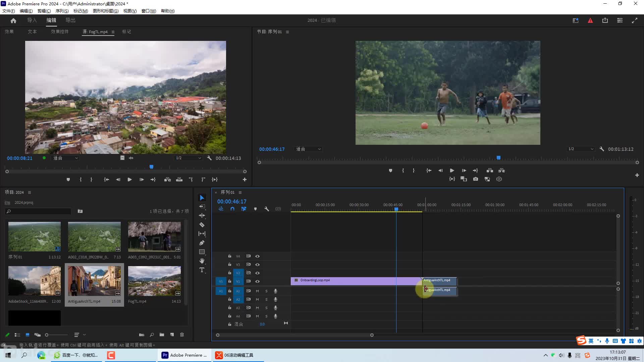Open Source FogTL.mp4 panel menu
This screenshot has height=362, width=644.
click(113, 32)
